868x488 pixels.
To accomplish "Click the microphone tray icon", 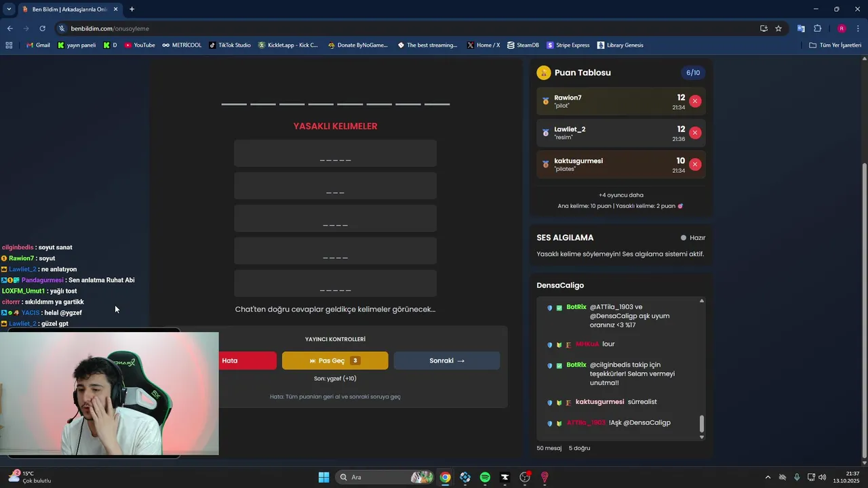I will tap(797, 477).
